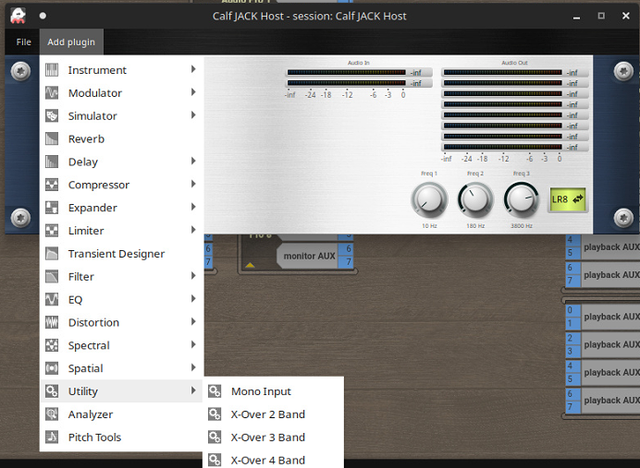640x468 pixels.
Task: Select the Reverb menu entry
Action: click(122, 139)
